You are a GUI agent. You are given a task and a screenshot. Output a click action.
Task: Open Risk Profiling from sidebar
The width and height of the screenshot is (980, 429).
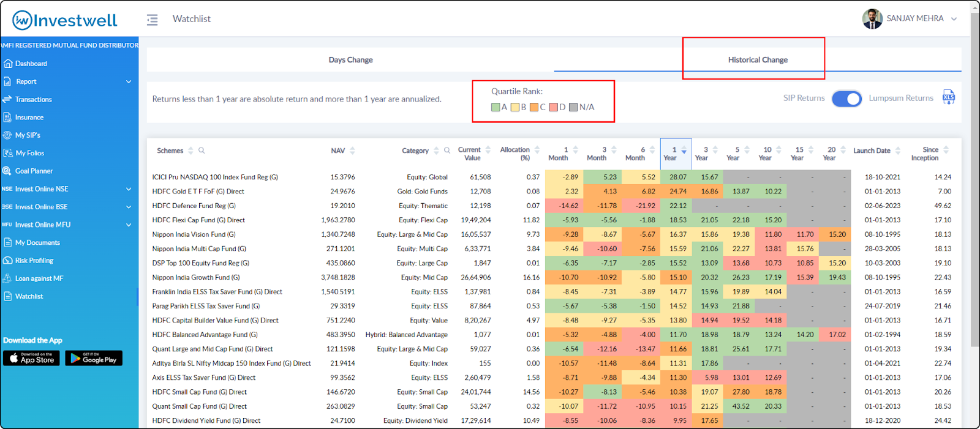(x=34, y=261)
